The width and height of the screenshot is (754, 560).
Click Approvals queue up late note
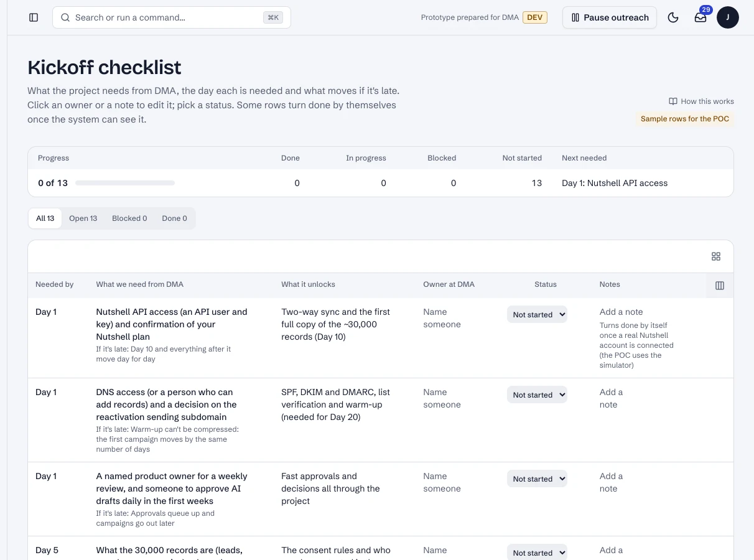(x=156, y=518)
